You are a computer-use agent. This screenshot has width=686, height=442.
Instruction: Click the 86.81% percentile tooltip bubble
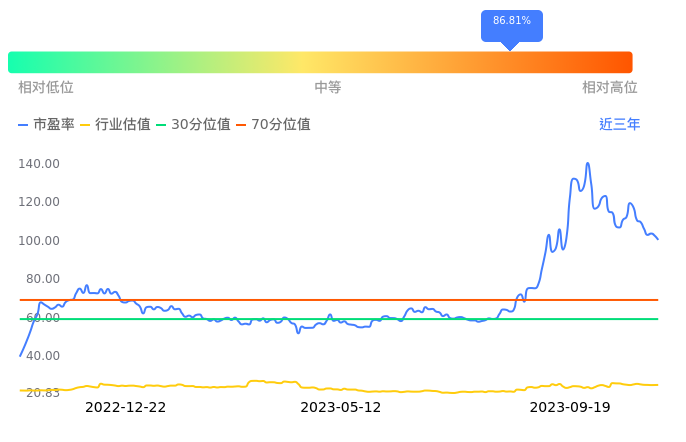coord(511,22)
